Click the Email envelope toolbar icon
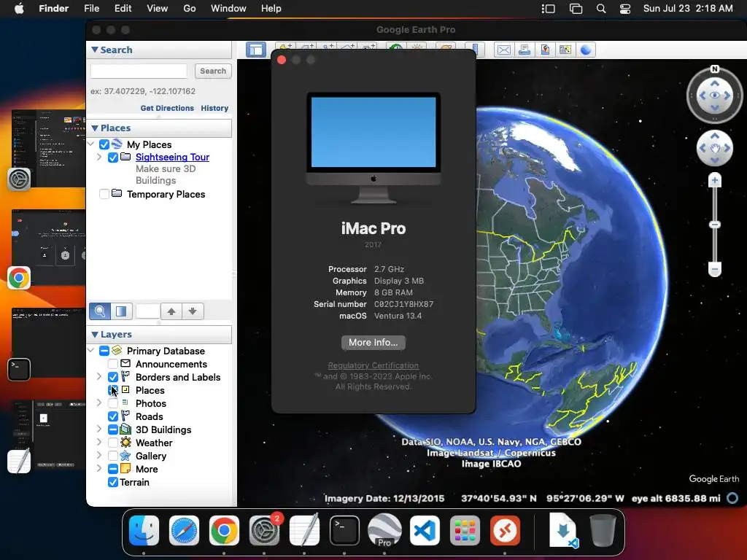Viewport: 747px width, 560px height. pyautogui.click(x=503, y=50)
